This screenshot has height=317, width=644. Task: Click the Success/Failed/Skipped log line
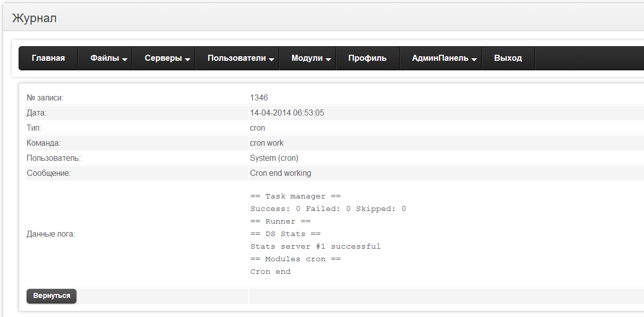(328, 209)
